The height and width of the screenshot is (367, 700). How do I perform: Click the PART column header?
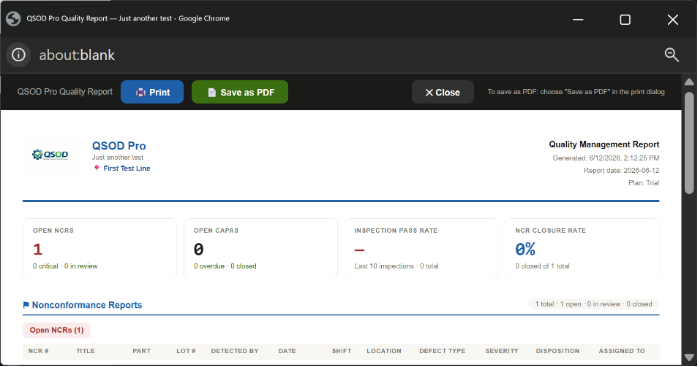pyautogui.click(x=142, y=351)
